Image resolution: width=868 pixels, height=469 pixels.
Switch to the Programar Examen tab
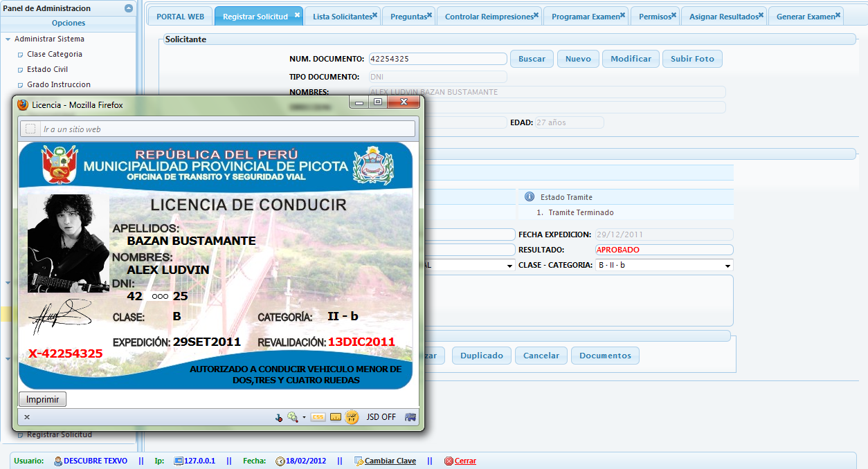pyautogui.click(x=584, y=17)
